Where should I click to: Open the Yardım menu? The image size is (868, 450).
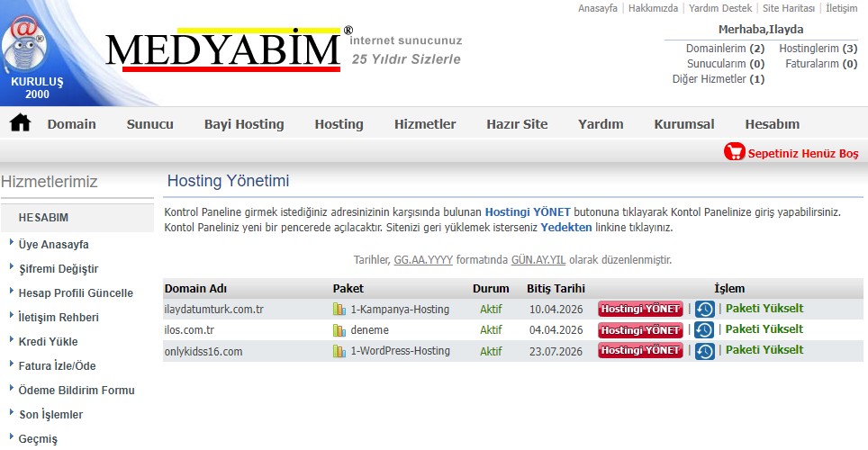click(x=601, y=124)
